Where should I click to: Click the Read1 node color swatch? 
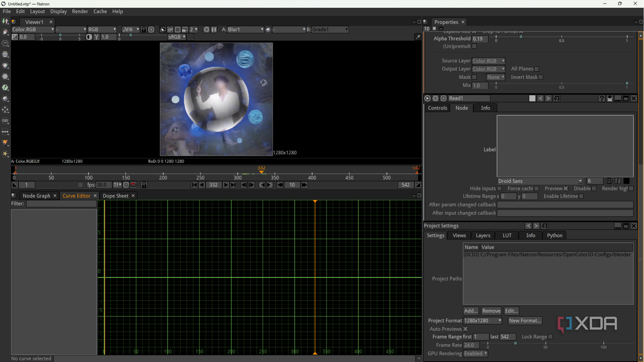pos(532,98)
